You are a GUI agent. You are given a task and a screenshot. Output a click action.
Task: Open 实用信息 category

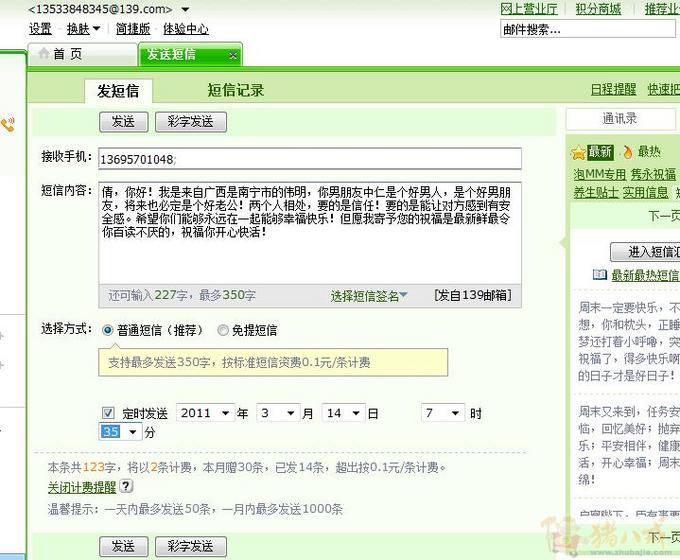pos(645,193)
